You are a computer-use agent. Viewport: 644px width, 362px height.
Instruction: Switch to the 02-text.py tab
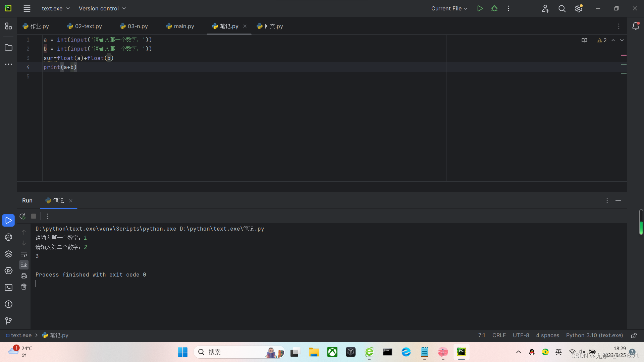coord(85,26)
